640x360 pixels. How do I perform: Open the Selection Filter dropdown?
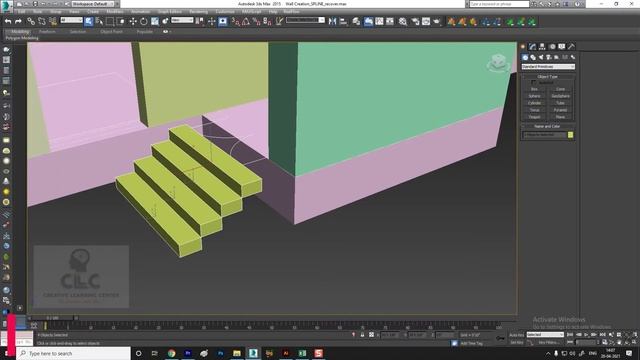coord(71,20)
